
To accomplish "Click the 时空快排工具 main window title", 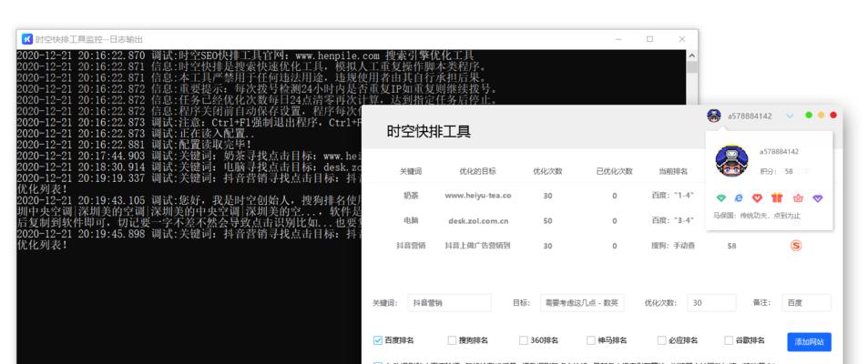I will [x=428, y=132].
